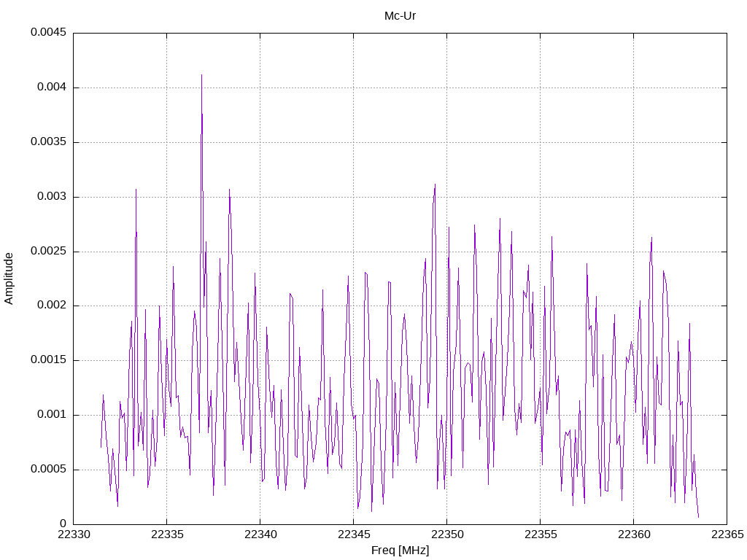Click the 22345 x-axis tick label
Image resolution: width=747 pixels, height=560 pixels.
pyautogui.click(x=354, y=534)
